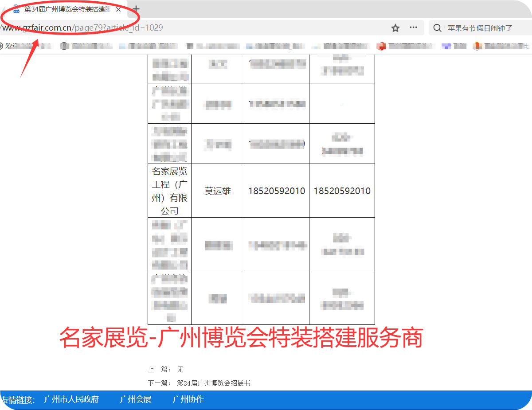
Task: Bookmark this page with the star icon
Action: point(395,28)
